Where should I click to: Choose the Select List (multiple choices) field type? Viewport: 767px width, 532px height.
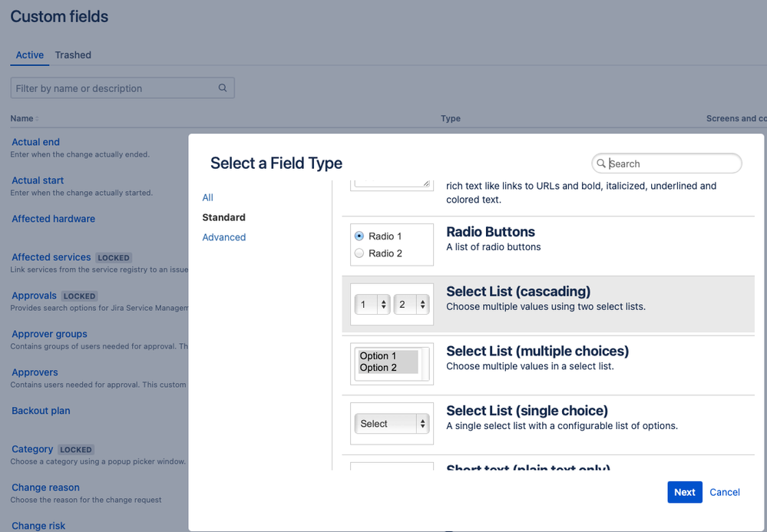point(548,365)
